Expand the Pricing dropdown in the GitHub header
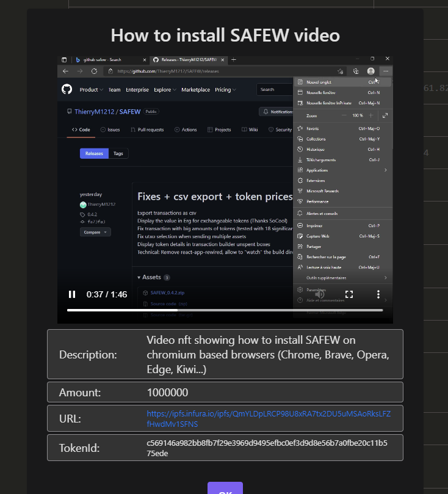Viewport: 448px width, 494px height. tap(225, 90)
